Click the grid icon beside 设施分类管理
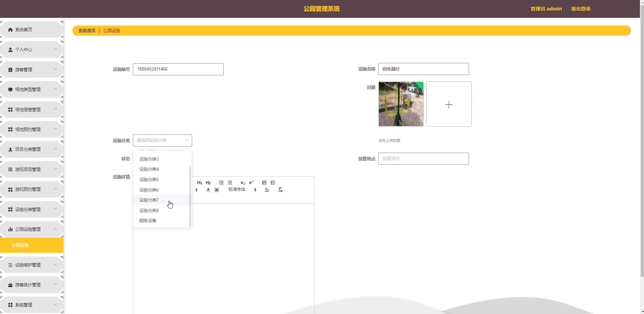 point(10,209)
